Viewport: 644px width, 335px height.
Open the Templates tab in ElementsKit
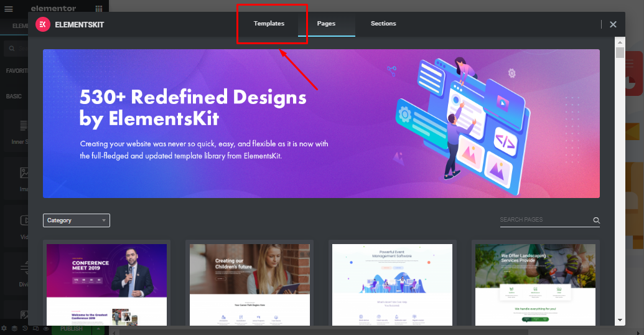tap(269, 24)
